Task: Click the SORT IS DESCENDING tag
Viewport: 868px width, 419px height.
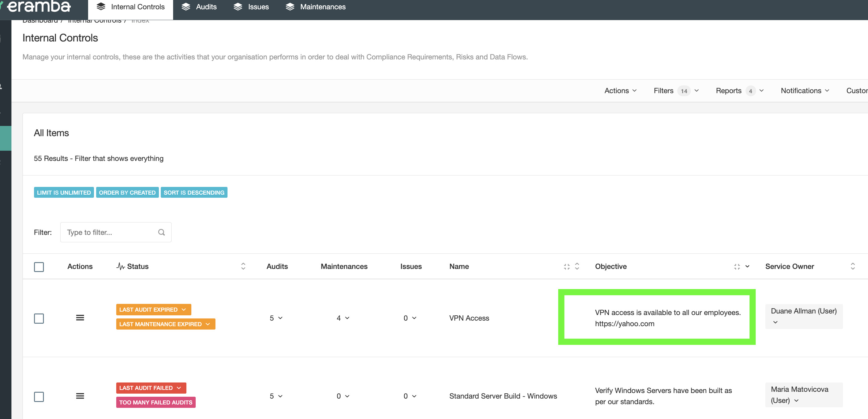Action: 194,192
